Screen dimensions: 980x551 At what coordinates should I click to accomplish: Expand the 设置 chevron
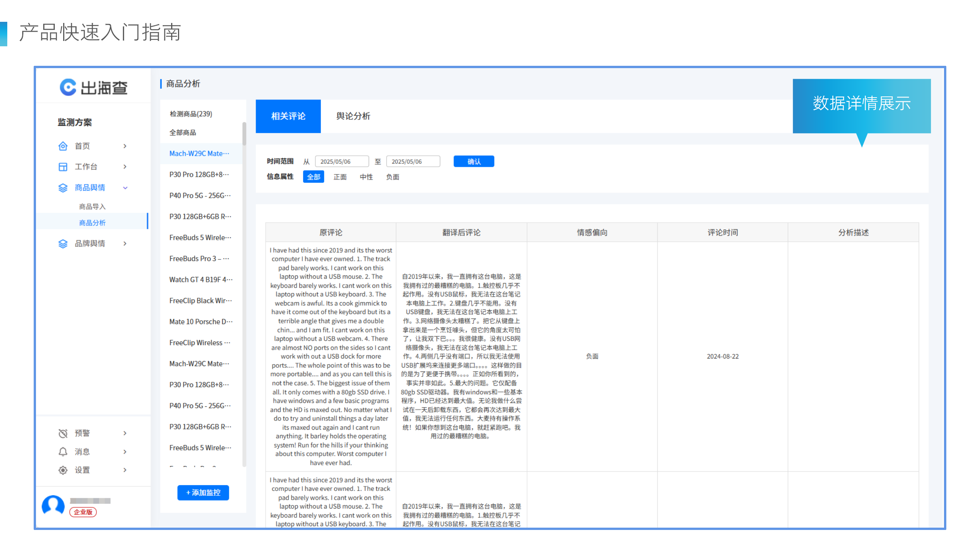[x=125, y=470]
